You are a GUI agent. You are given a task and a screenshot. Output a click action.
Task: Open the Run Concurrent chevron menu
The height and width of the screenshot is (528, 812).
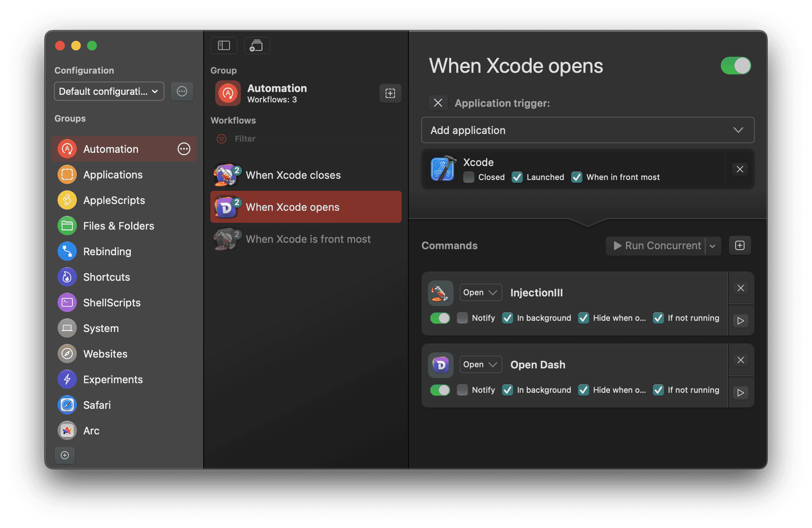coord(713,246)
